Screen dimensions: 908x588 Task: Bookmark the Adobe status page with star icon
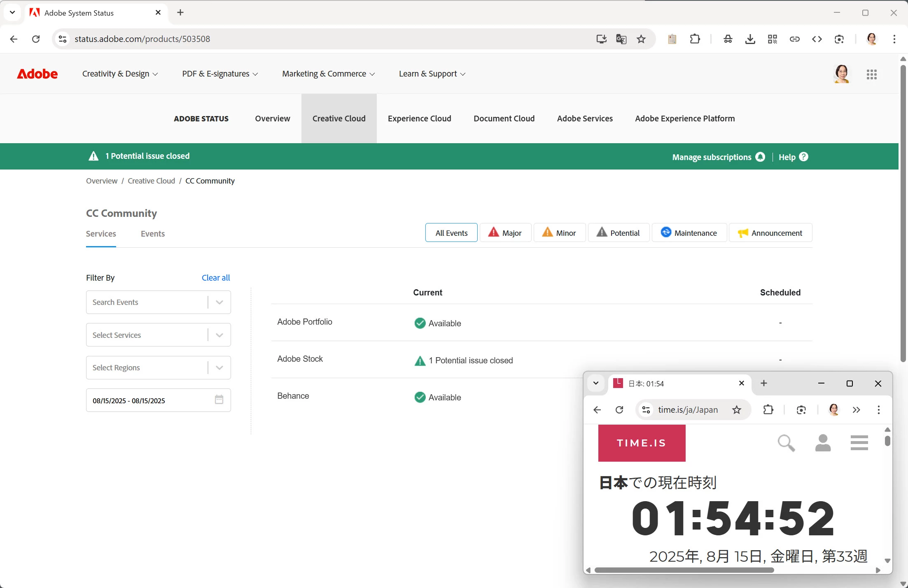(x=641, y=39)
